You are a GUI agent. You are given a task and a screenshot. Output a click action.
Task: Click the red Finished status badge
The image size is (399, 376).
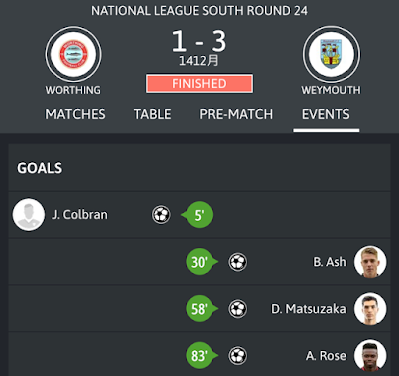click(199, 83)
